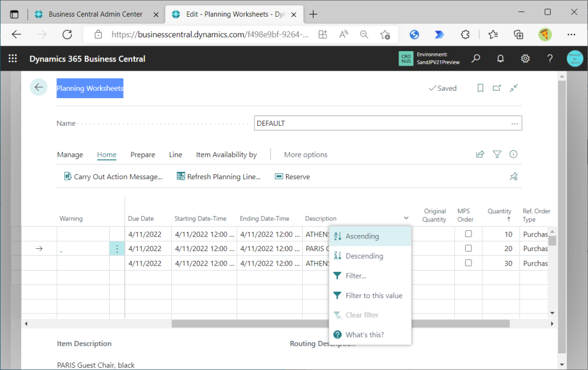View site information lock icon
The height and width of the screenshot is (370, 588).
click(98, 34)
